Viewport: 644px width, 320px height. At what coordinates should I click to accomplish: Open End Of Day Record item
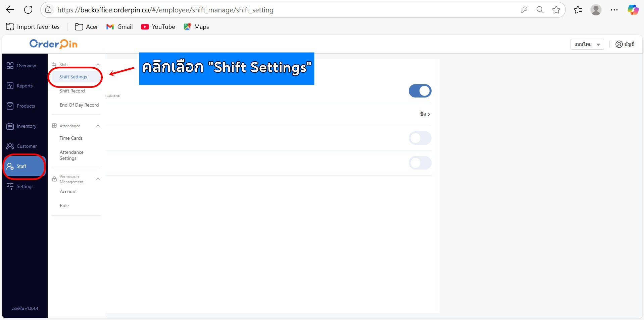point(79,105)
